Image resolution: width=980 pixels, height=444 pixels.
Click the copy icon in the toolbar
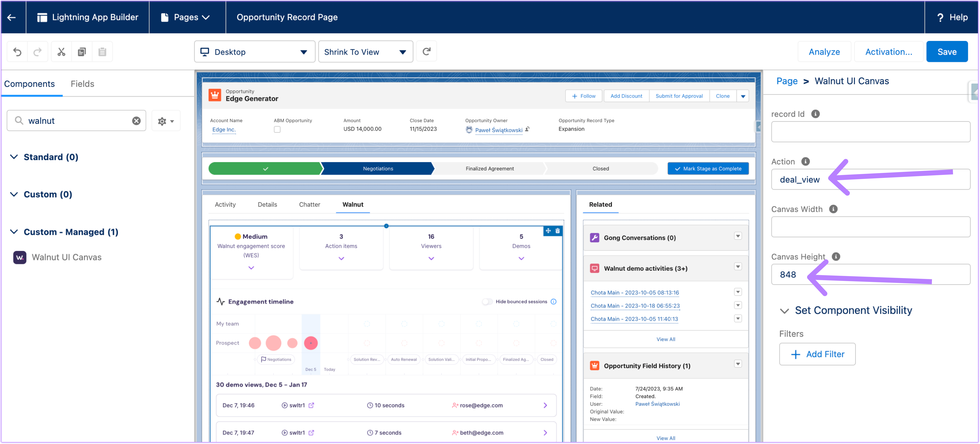tap(82, 52)
